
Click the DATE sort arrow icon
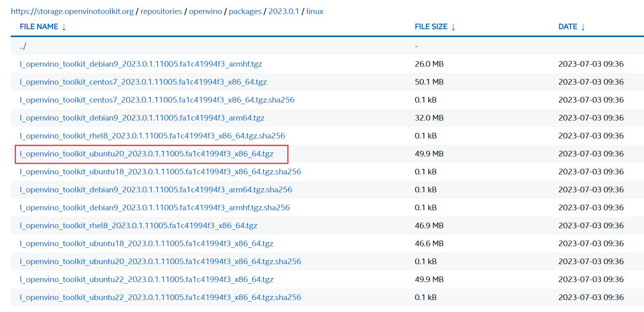click(x=583, y=27)
